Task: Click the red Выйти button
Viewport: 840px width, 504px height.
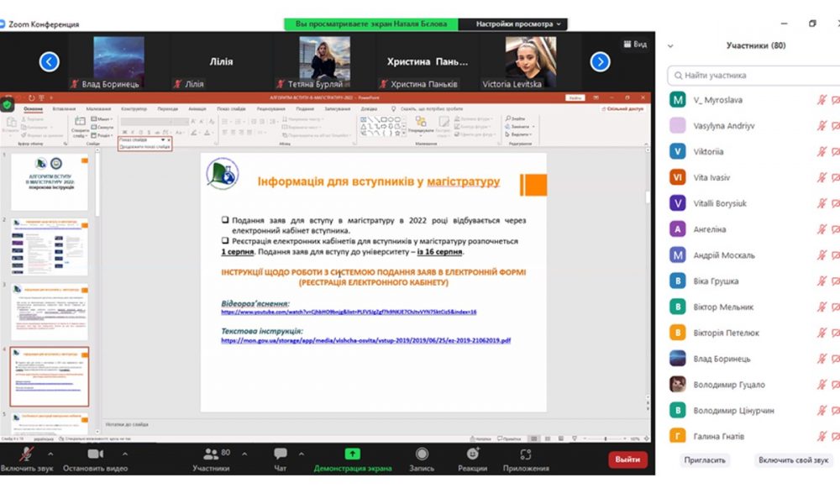Action: click(627, 459)
